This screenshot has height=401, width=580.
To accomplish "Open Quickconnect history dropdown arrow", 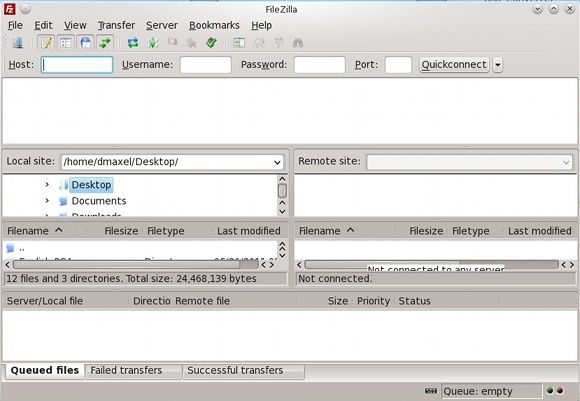I will (498, 65).
